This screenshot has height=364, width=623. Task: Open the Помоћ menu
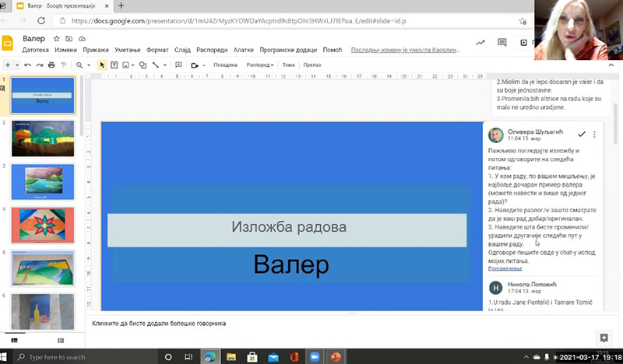[333, 50]
